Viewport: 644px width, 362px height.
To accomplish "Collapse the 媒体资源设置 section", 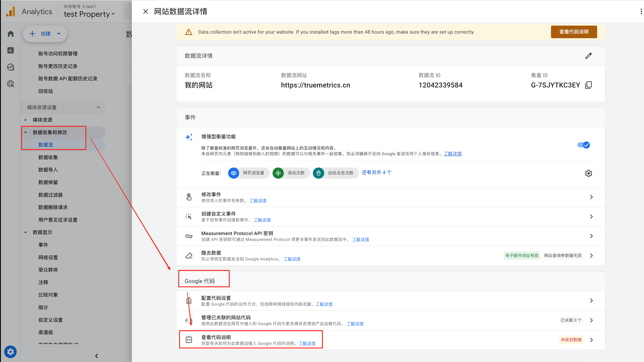I will click(98, 107).
